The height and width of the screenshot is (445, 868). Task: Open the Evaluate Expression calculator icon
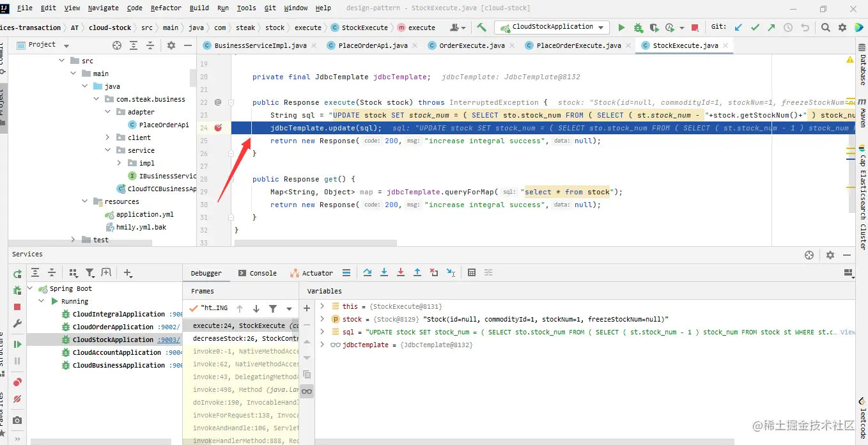tap(472, 272)
